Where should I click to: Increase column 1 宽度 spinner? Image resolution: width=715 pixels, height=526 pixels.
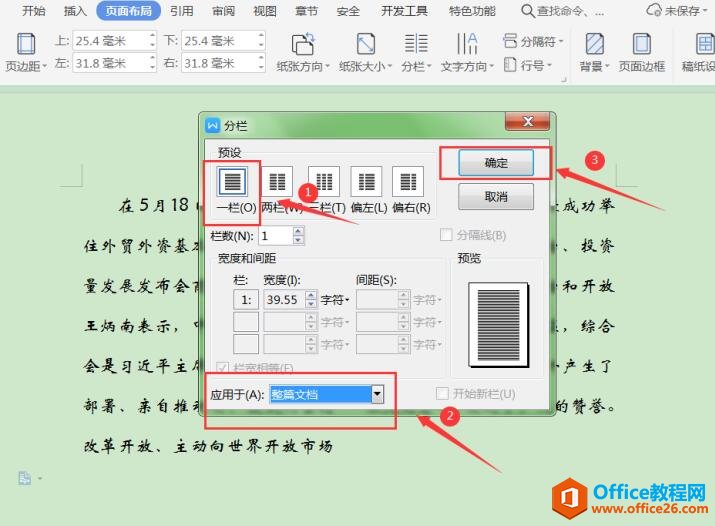click(x=311, y=295)
